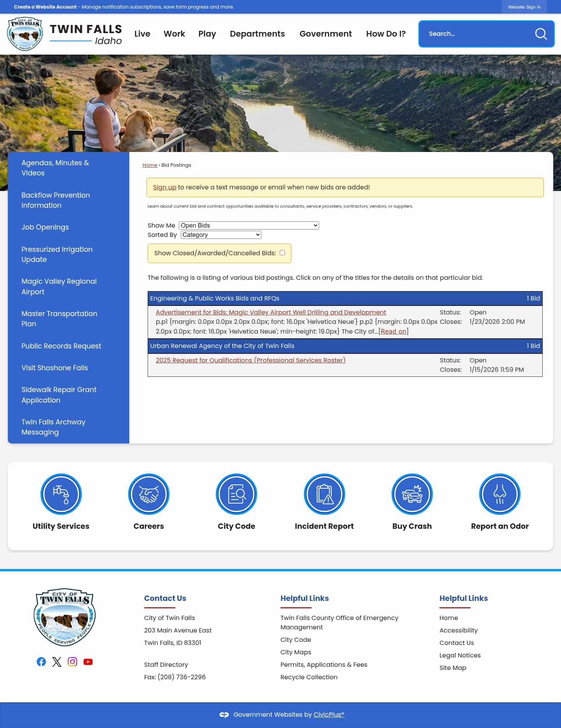Viewport: 561px width, 728px height.
Task: Visit the X (Twitter) social icon
Action: [57, 662]
